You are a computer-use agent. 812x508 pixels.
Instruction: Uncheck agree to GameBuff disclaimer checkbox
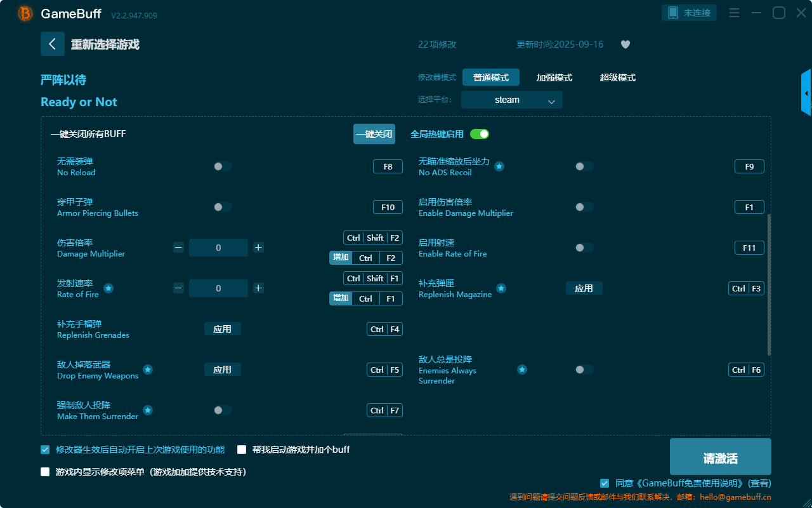tap(605, 483)
